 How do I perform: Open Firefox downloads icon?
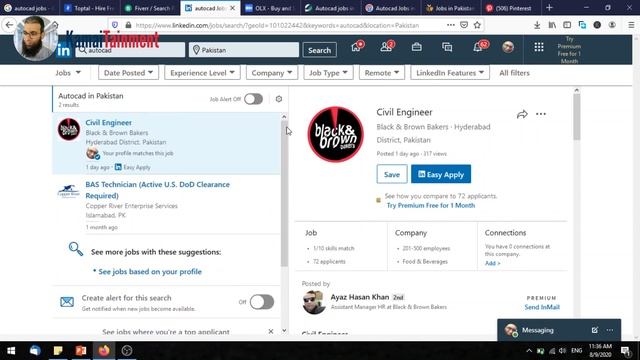click(537, 25)
